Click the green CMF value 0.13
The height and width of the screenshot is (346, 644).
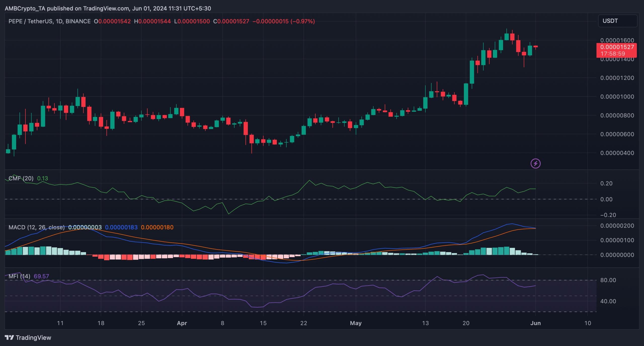(x=43, y=178)
